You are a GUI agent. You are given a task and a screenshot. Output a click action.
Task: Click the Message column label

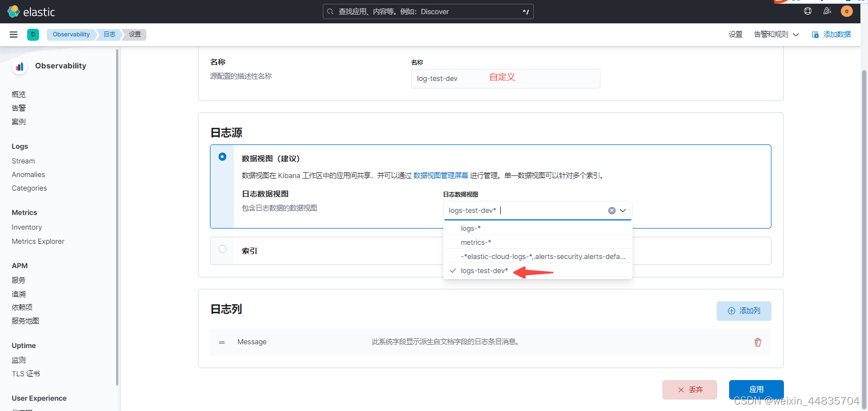[252, 342]
